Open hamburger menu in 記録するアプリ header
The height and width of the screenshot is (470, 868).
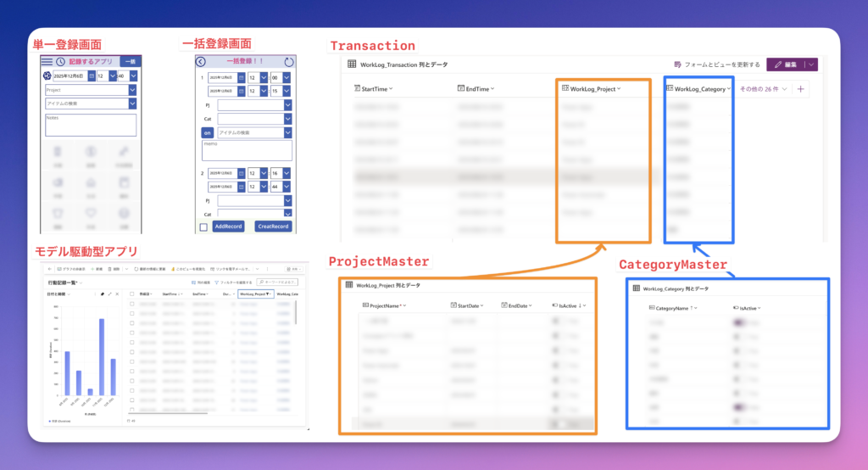coord(47,62)
